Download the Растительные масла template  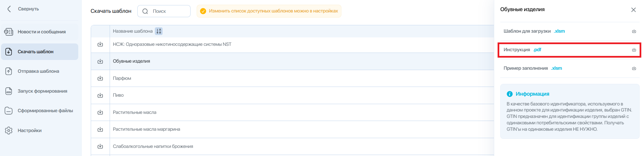click(100, 112)
